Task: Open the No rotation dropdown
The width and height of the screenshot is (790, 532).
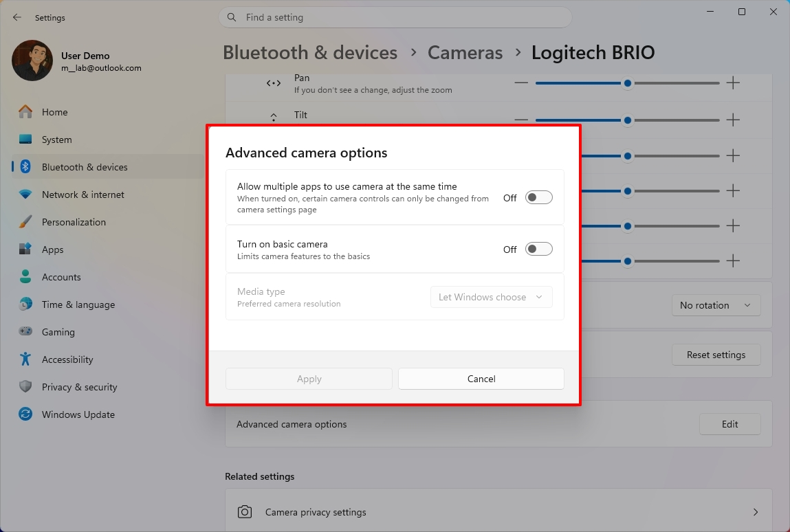Action: (716, 305)
